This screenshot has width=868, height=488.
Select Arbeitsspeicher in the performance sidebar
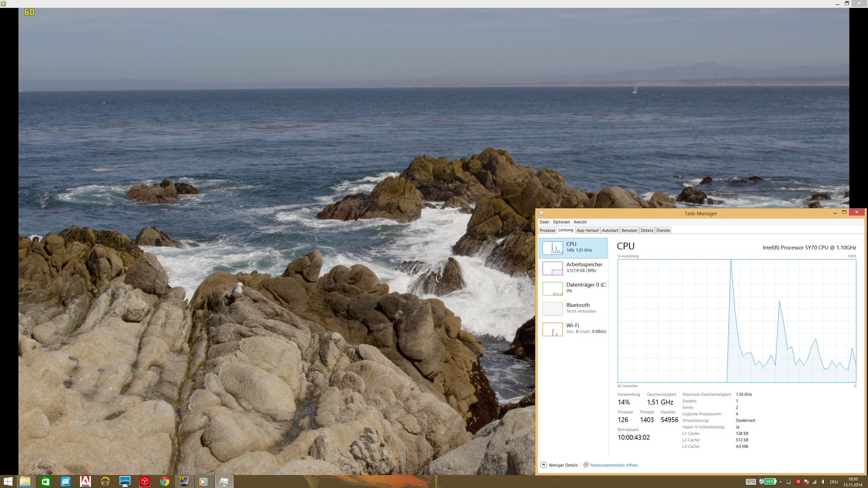point(573,268)
